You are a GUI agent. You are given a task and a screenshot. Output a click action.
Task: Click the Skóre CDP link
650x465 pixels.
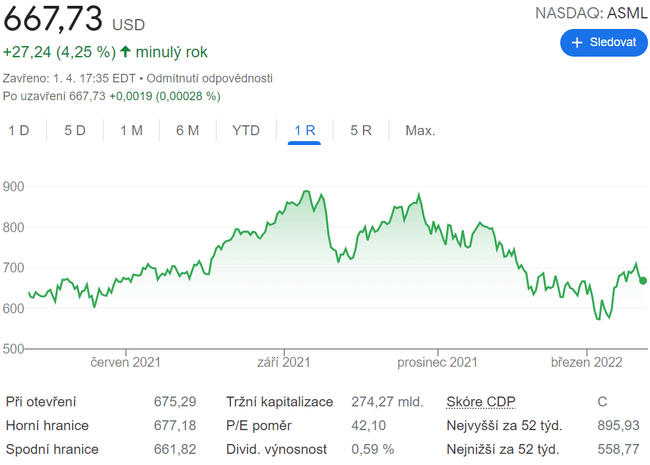pyautogui.click(x=479, y=401)
